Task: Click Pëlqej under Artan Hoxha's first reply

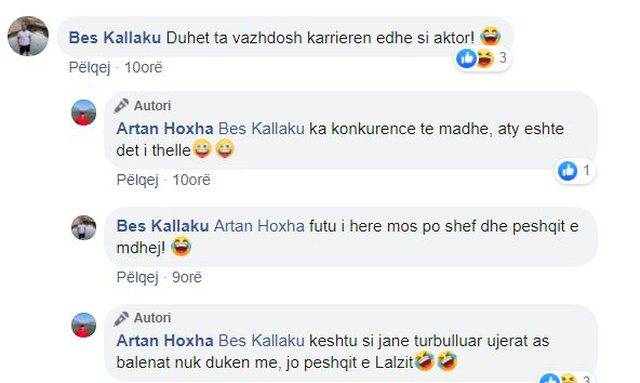Action: pyautogui.click(x=137, y=180)
